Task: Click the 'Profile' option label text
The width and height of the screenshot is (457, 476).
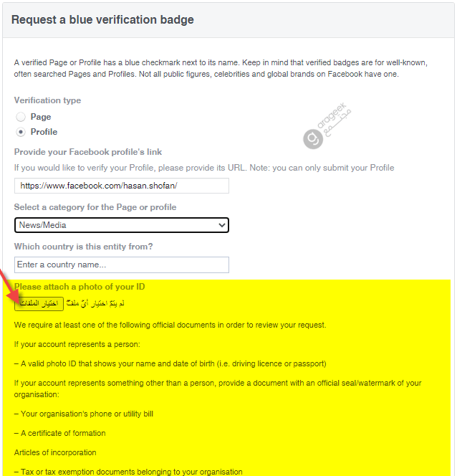Action: coord(44,132)
